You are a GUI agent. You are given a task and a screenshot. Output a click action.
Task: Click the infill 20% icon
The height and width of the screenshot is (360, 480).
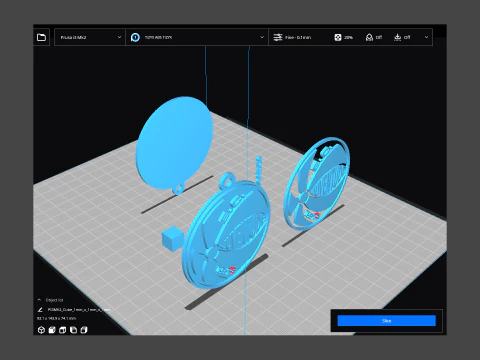click(x=338, y=37)
